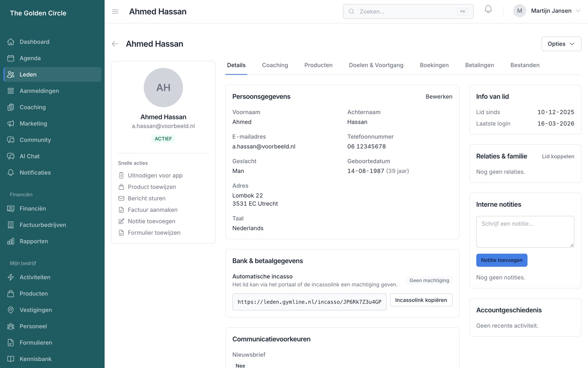Open the Doelen & Voortgang tab
588x368 pixels.
[376, 65]
